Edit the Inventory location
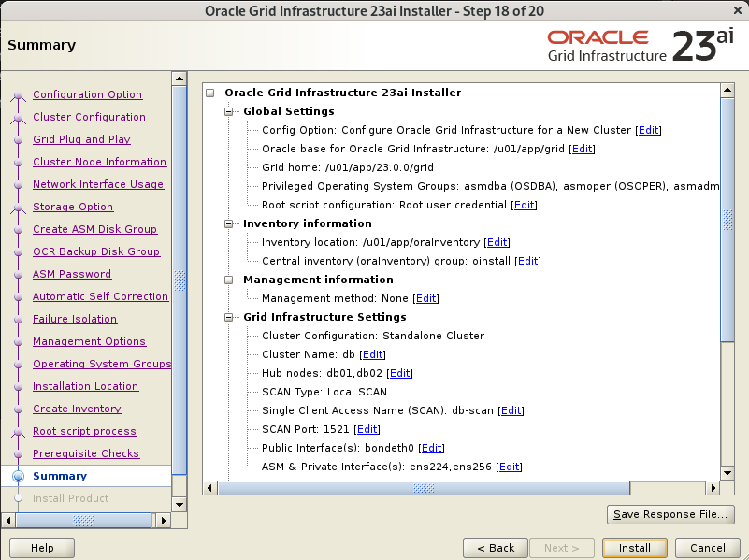This screenshot has height=560, width=749. (497, 242)
